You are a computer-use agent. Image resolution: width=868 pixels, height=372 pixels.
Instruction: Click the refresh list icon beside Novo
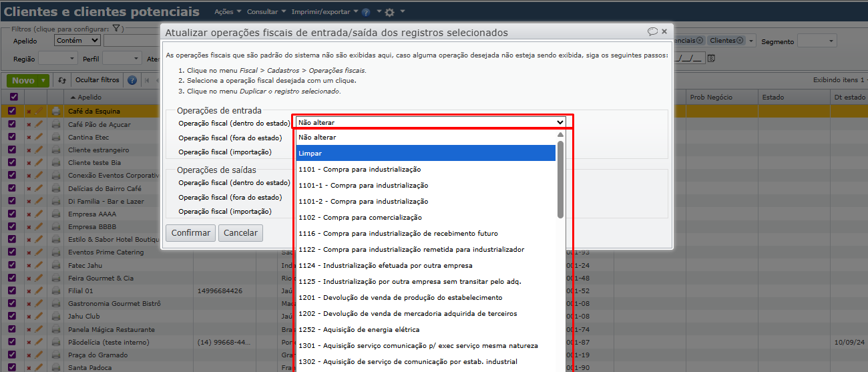click(x=62, y=80)
